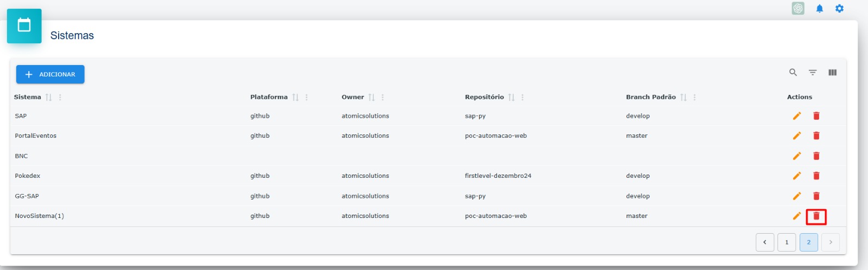Click the Repositório column header

[484, 97]
